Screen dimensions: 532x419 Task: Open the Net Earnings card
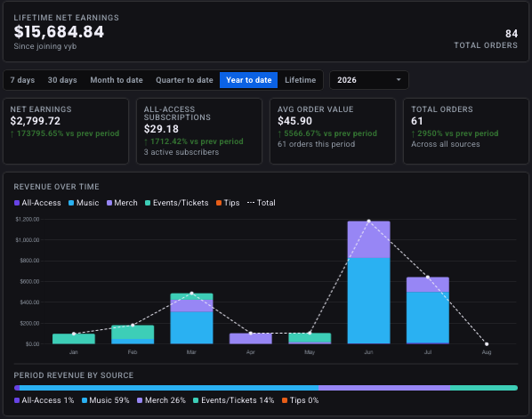(66, 131)
